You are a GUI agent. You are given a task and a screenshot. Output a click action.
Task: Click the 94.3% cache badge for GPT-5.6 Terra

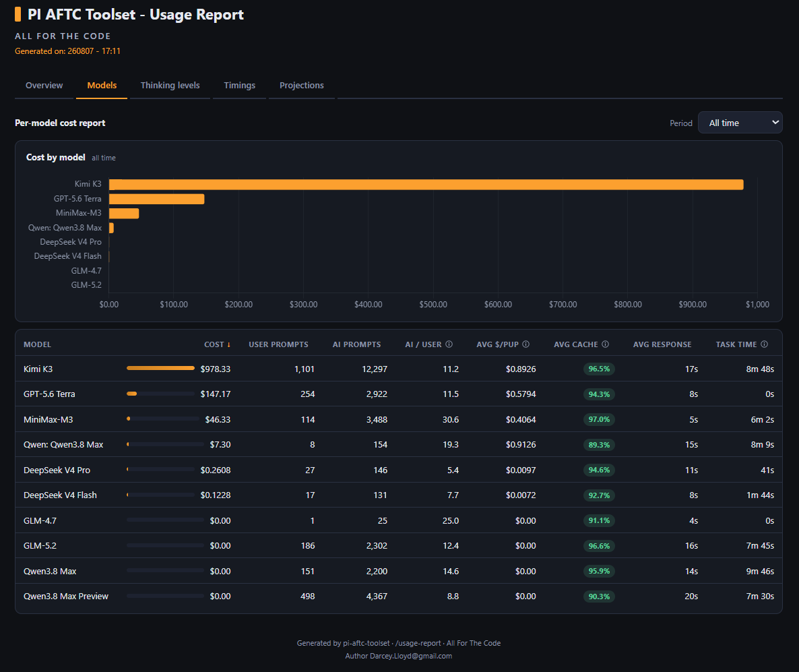pos(599,394)
